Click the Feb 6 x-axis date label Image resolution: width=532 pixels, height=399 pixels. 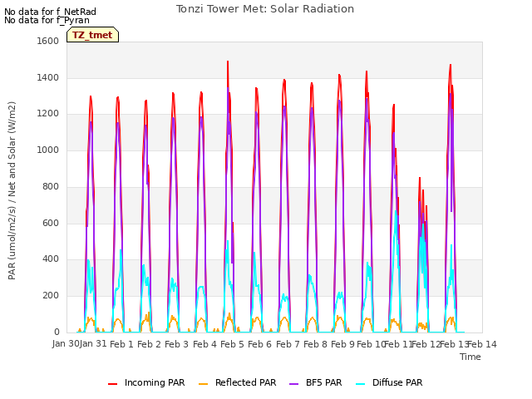point(259,344)
